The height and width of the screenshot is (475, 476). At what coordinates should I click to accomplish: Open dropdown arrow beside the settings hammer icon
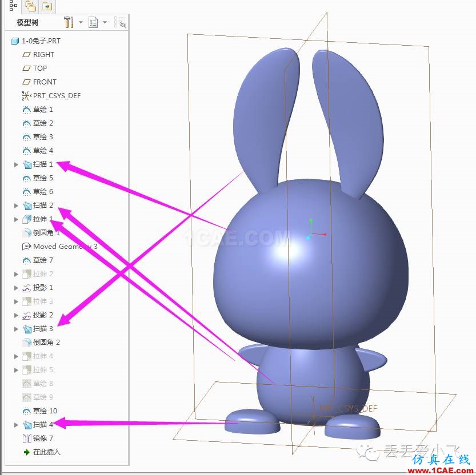pyautogui.click(x=81, y=22)
